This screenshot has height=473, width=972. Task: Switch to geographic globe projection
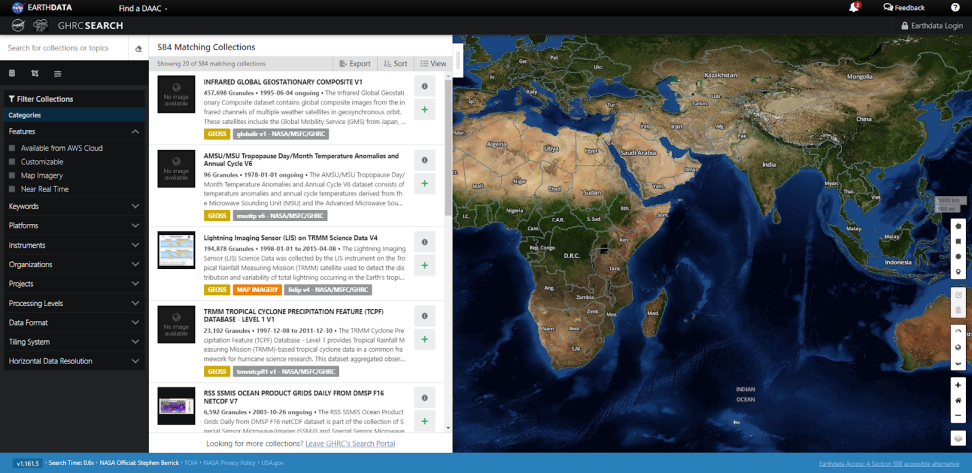click(959, 347)
